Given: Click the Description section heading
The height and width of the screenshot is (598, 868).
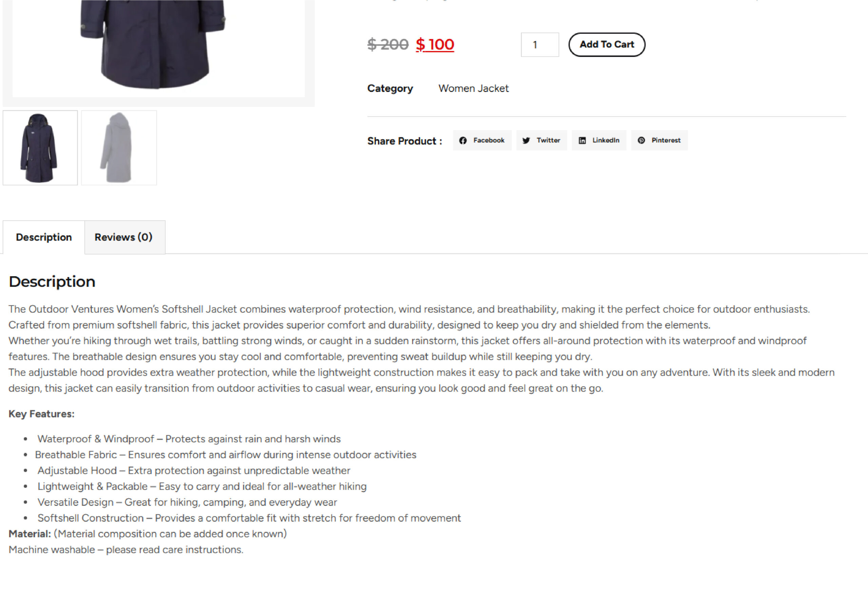Looking at the screenshot, I should click(52, 282).
